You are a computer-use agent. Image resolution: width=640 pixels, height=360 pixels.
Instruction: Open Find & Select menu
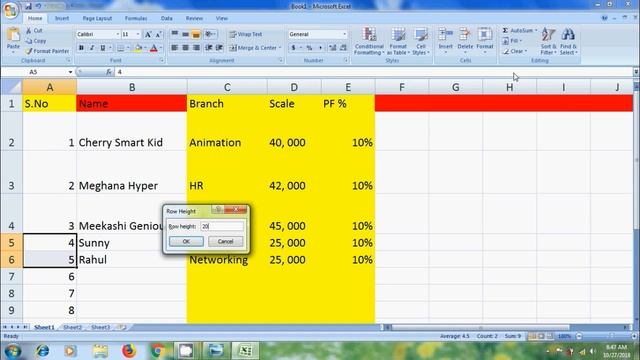coord(568,41)
